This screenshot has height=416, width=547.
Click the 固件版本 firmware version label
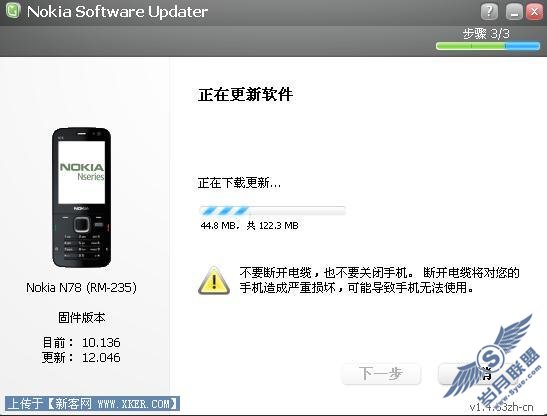(x=82, y=318)
